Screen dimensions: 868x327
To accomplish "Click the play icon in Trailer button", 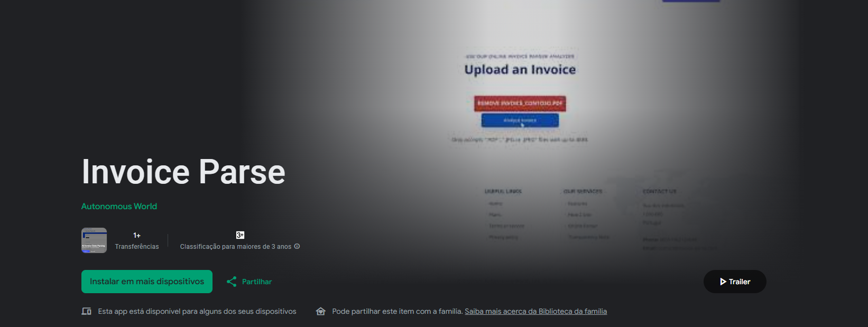I will [x=723, y=282].
